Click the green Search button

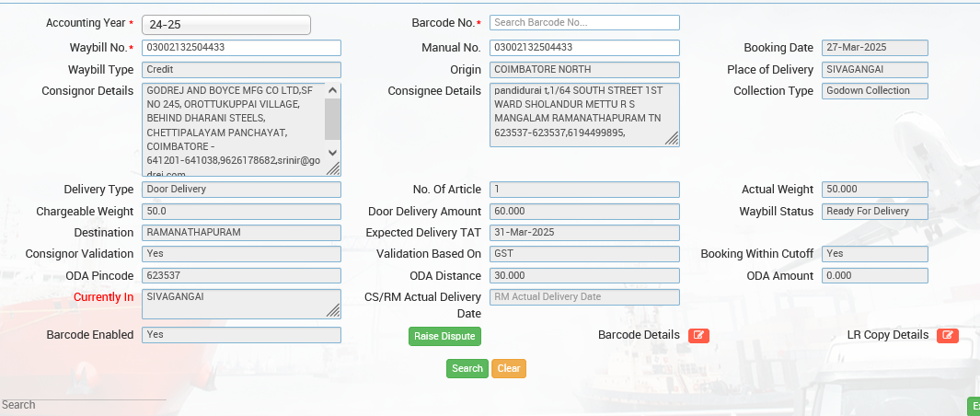467,368
